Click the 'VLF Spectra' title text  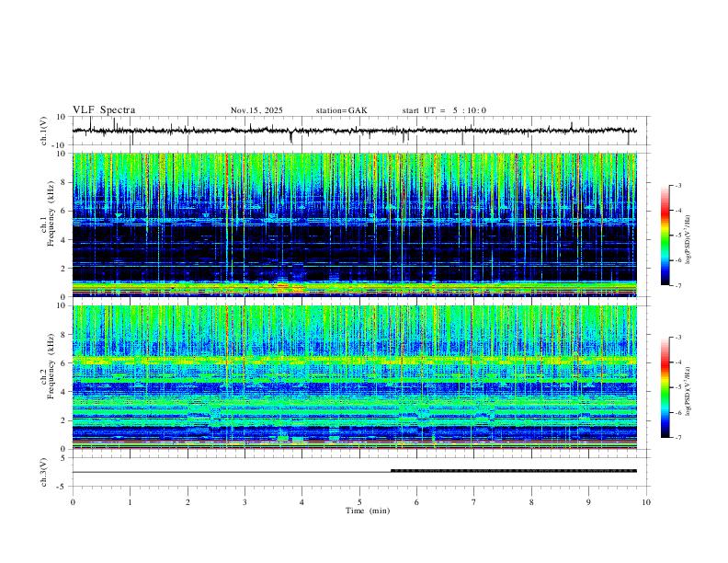pyautogui.click(x=104, y=110)
